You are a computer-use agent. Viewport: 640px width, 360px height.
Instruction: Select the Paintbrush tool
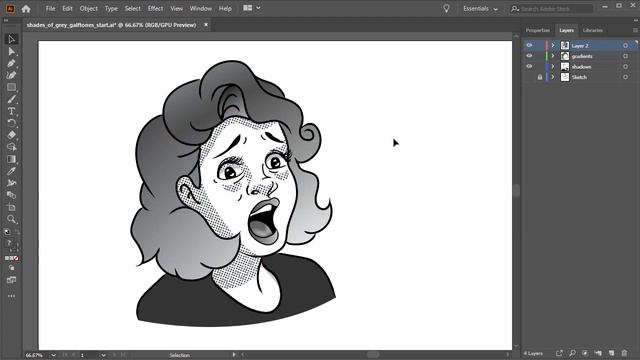click(11, 99)
